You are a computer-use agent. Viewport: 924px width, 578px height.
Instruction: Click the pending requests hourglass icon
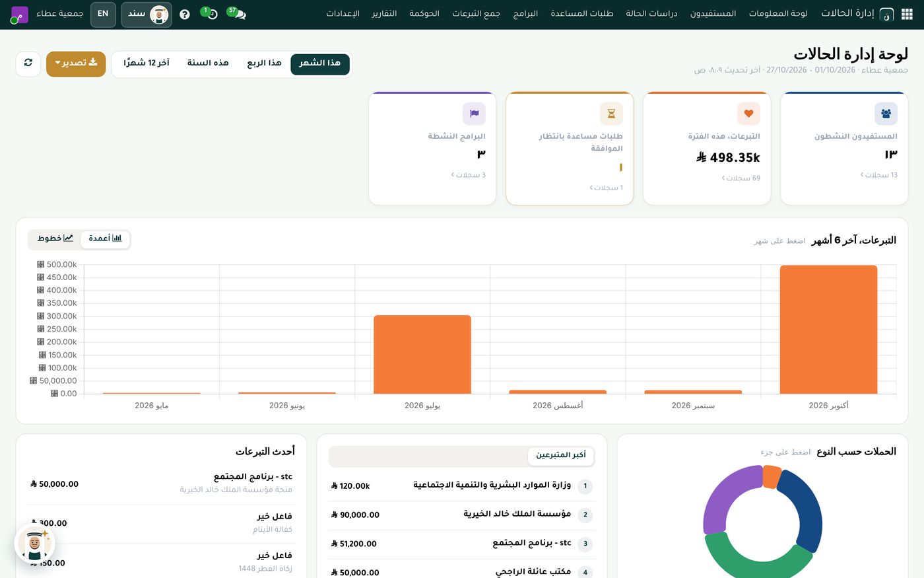(x=611, y=114)
